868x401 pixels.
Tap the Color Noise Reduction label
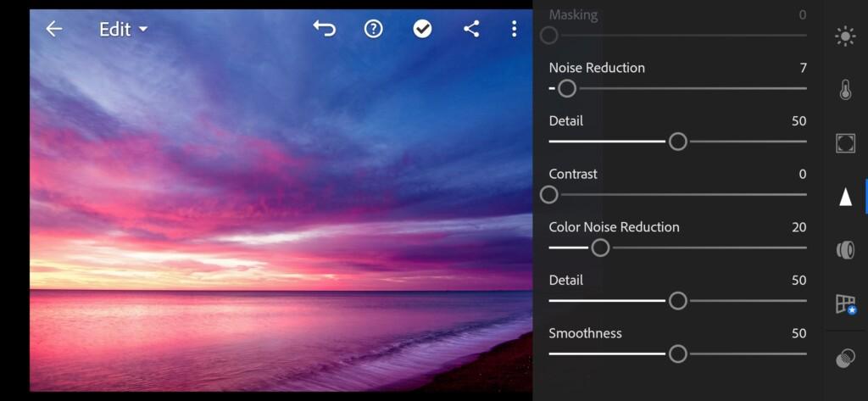pyautogui.click(x=614, y=227)
